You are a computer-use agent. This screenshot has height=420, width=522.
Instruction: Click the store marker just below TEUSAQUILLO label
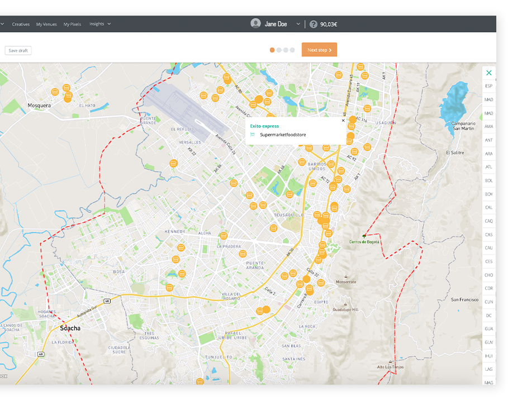(x=274, y=228)
